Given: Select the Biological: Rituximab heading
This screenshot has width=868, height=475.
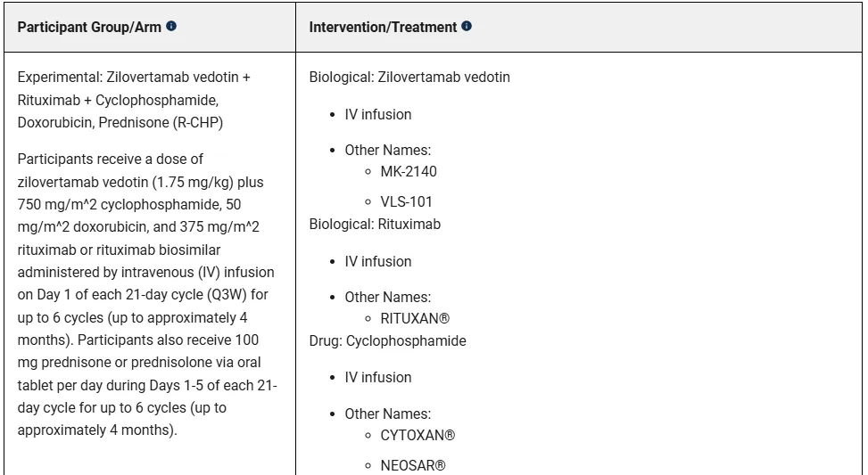Looking at the screenshot, I should (375, 225).
